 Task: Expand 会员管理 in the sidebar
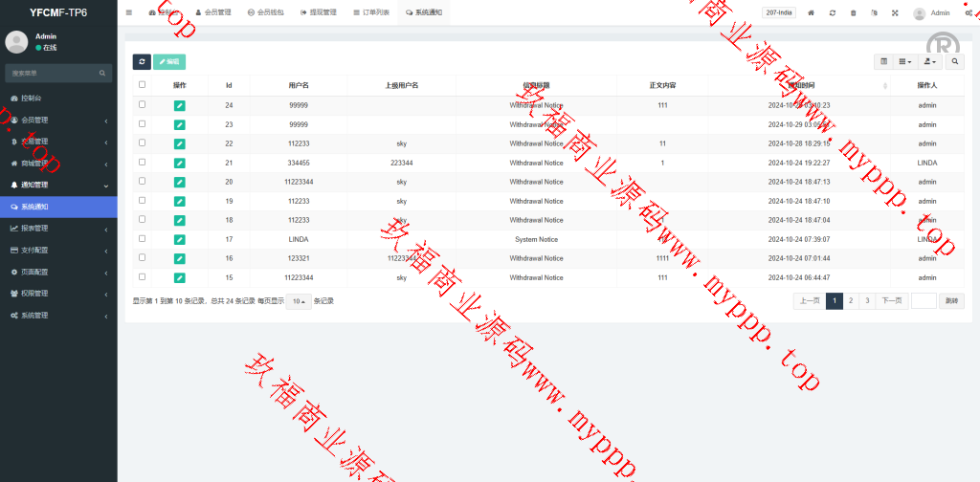tap(57, 120)
